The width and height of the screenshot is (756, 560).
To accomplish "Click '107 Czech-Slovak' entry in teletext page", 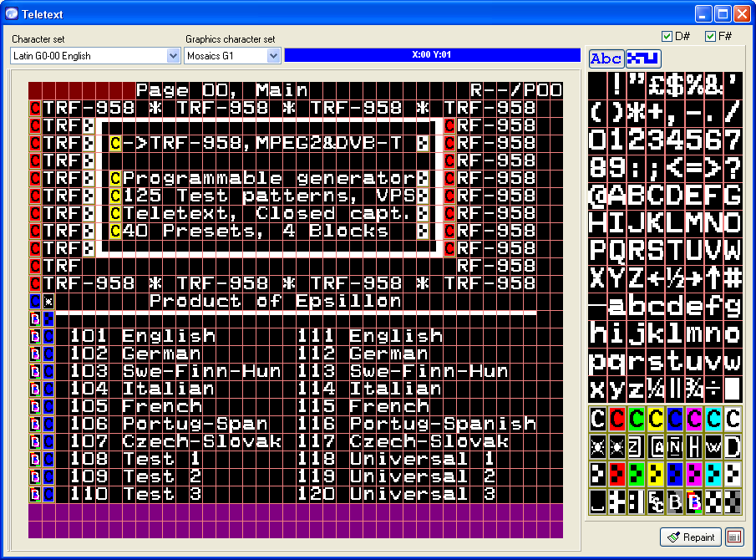I will coord(176,441).
